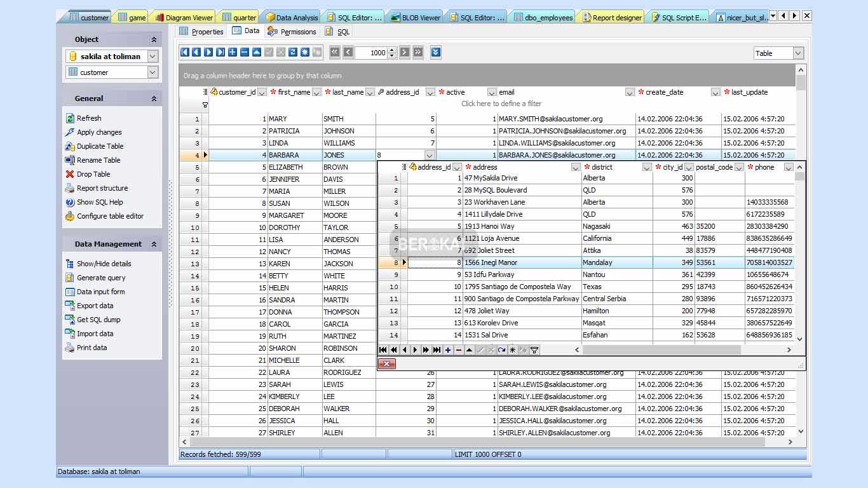The width and height of the screenshot is (868, 488).
Task: Click the blue plus insert record icon
Action: (233, 53)
